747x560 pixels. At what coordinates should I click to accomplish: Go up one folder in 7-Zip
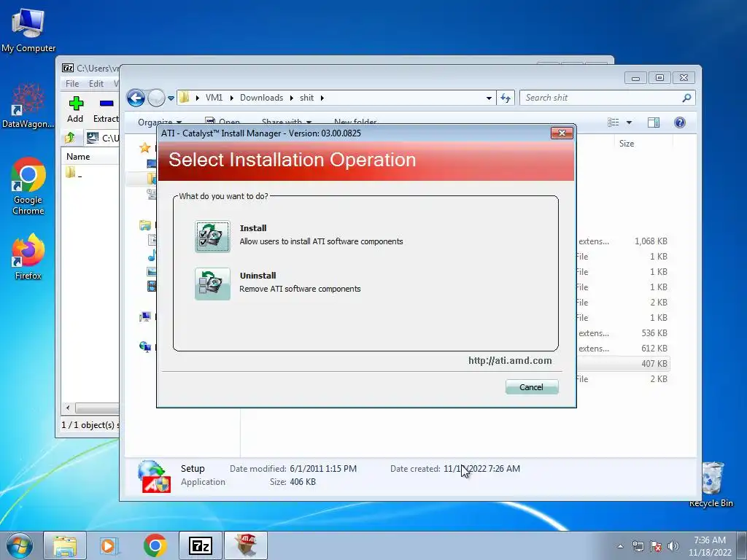click(x=70, y=138)
